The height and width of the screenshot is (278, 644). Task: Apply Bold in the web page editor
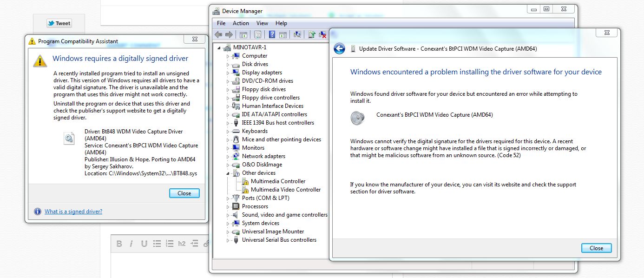pos(119,244)
